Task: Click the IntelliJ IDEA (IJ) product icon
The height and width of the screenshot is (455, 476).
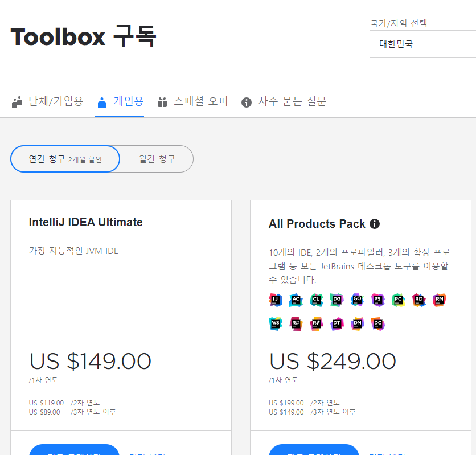Action: click(x=276, y=300)
